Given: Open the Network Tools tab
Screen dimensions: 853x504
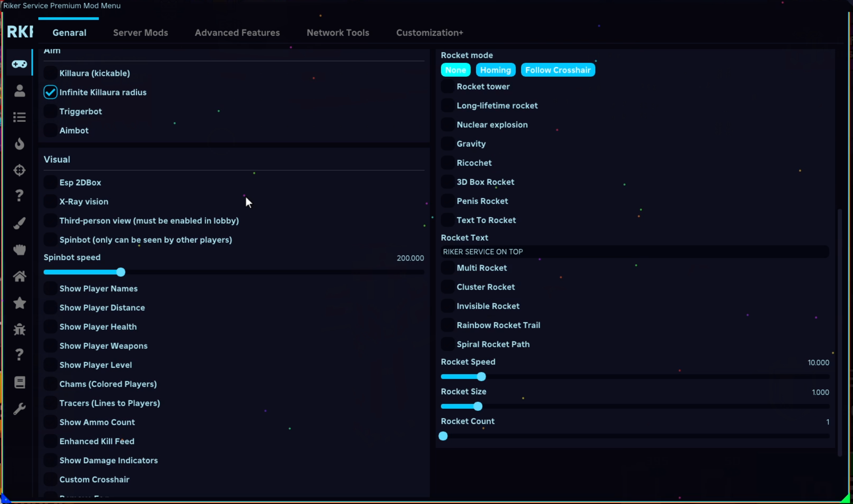Looking at the screenshot, I should click(x=338, y=33).
